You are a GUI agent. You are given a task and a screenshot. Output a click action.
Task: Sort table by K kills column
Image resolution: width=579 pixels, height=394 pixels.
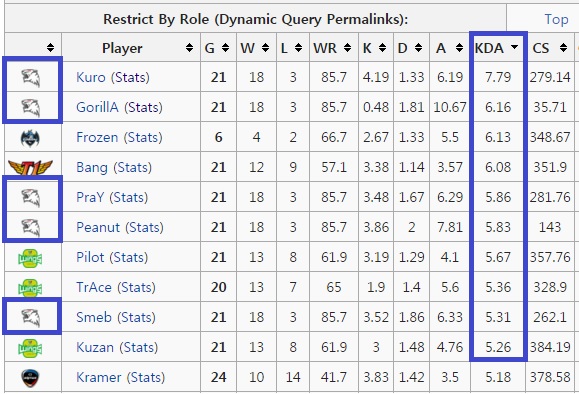pyautogui.click(x=382, y=48)
